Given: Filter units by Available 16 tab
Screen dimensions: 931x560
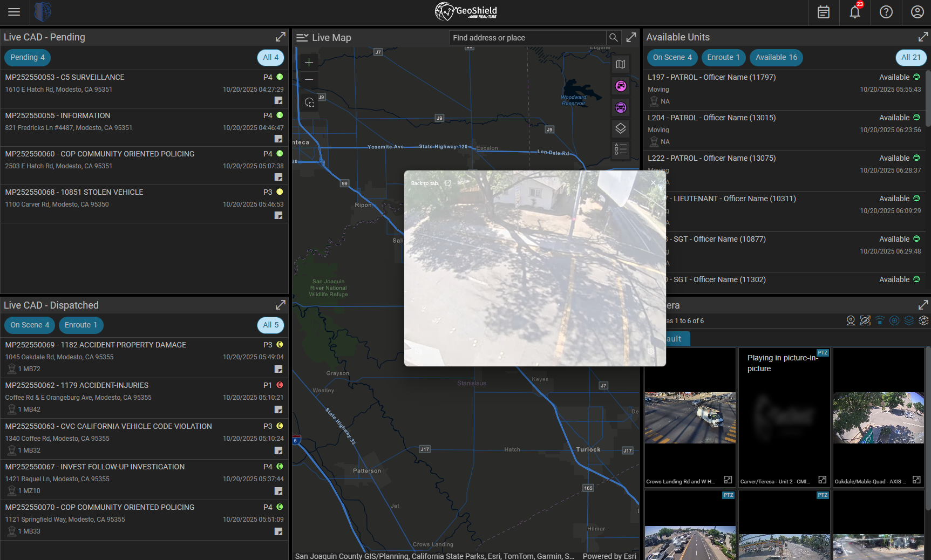Looking at the screenshot, I should (x=776, y=57).
